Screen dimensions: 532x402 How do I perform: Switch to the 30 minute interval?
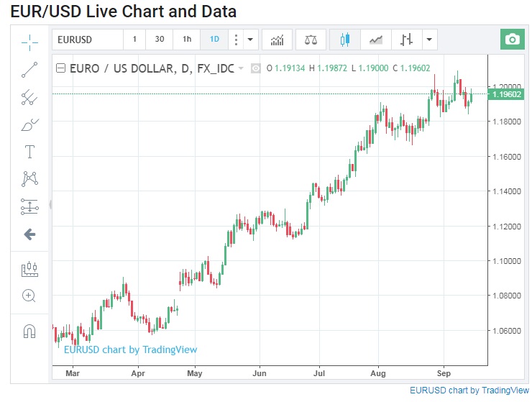(x=160, y=40)
